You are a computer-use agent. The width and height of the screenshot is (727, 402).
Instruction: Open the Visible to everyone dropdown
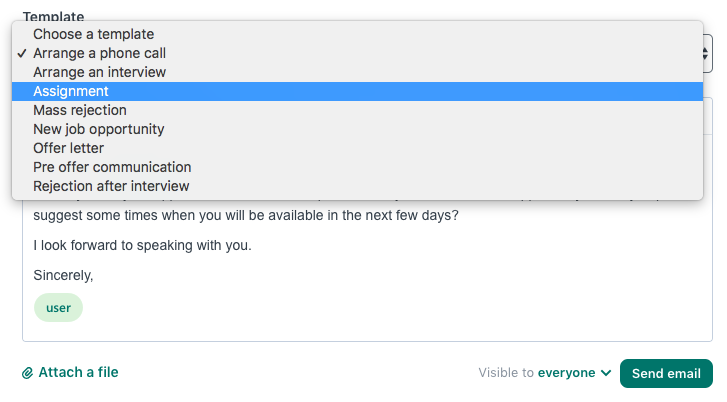(x=545, y=373)
